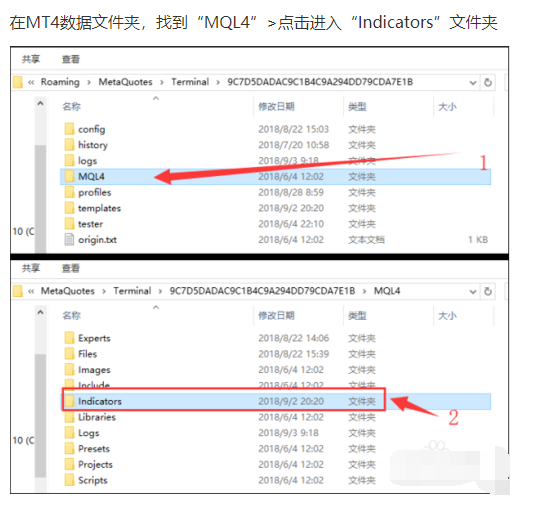Open address history dropdown in top window

(x=473, y=83)
